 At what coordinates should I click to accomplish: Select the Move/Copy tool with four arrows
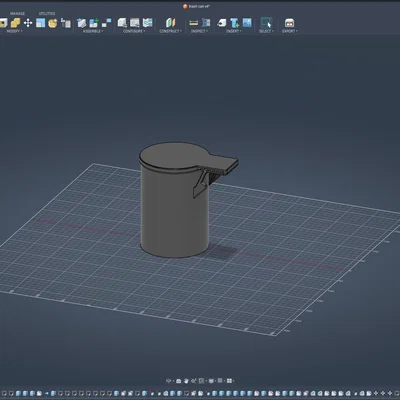coord(28,23)
